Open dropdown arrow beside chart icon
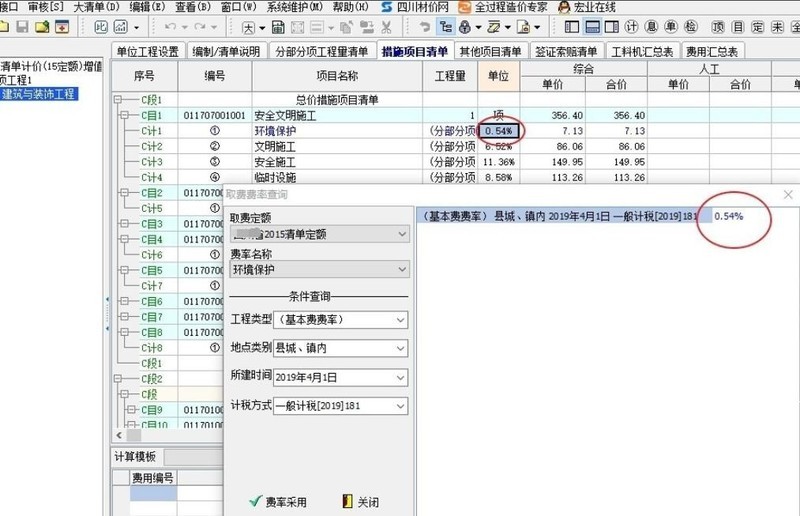 coord(136,28)
